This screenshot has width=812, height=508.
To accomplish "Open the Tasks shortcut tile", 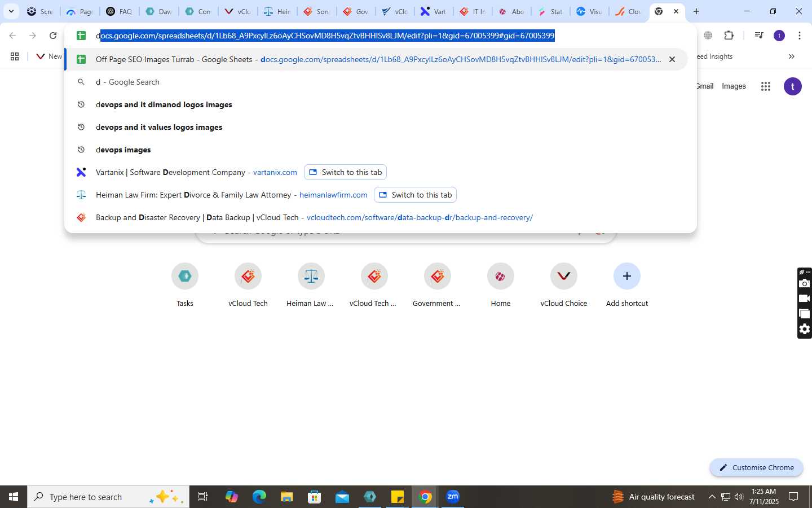I will click(185, 286).
